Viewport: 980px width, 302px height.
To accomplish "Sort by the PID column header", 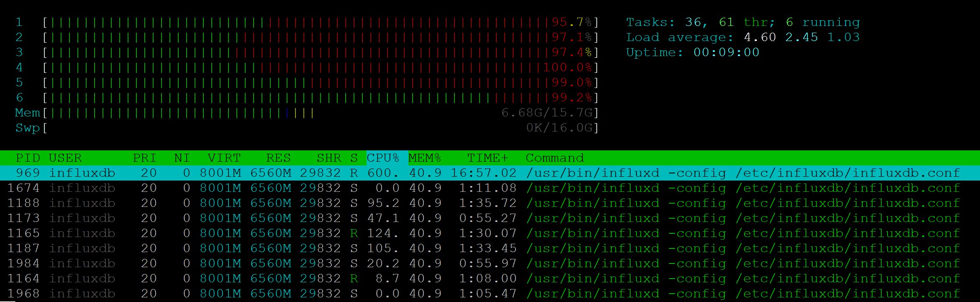I will click(28, 158).
